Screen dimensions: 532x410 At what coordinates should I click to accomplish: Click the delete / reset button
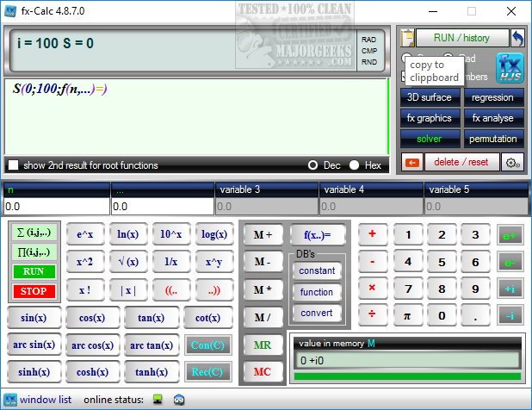[x=461, y=162]
